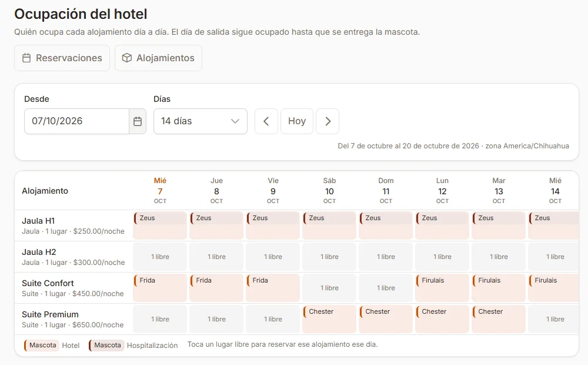Click the date range text with zona America/Chihuahua
Viewport: 588px width, 365px height.
[453, 145]
